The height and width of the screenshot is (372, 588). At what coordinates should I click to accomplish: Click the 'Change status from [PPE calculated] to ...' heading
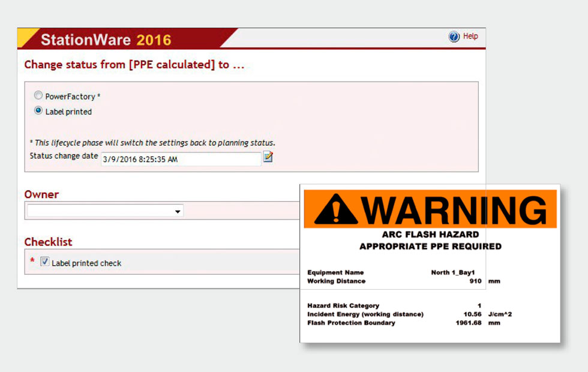pos(134,65)
